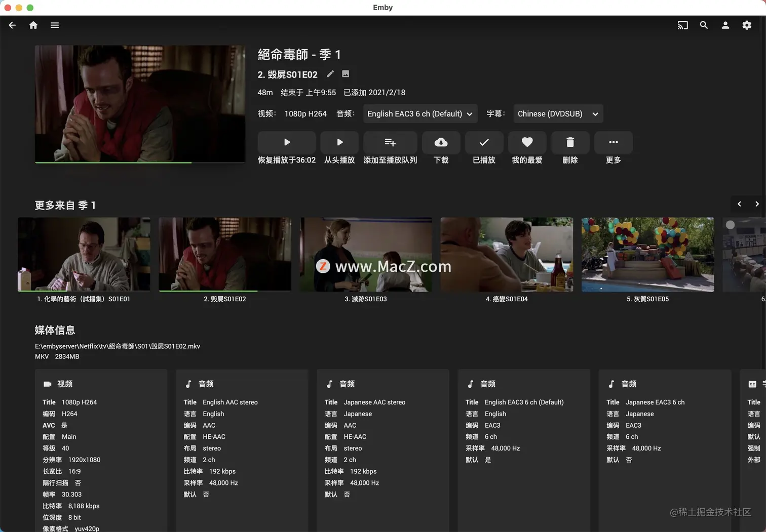Open image editor icon next to pencil
Image resolution: width=766 pixels, height=532 pixels.
point(346,74)
